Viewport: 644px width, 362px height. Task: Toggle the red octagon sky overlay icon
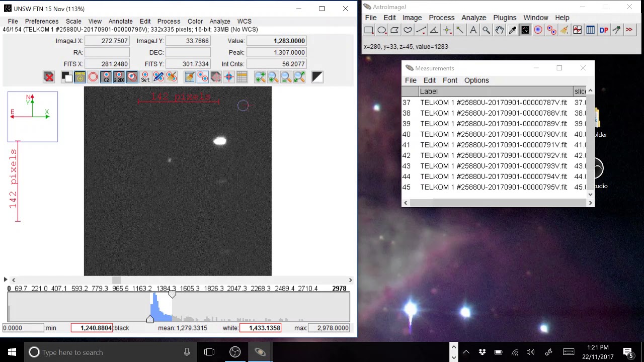(x=93, y=77)
